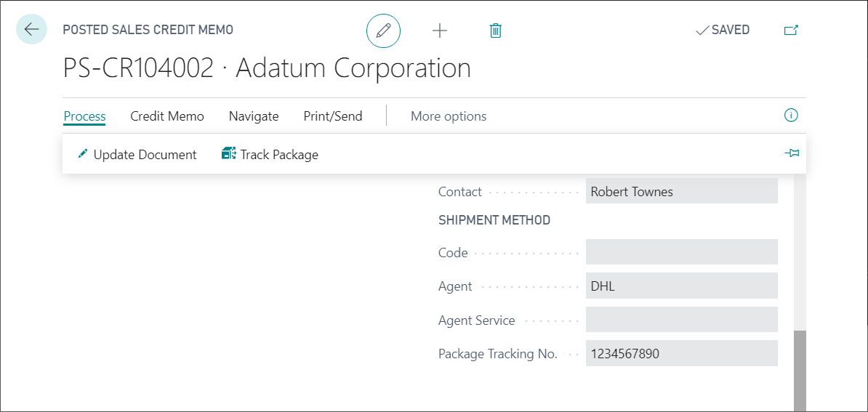
Task: Select the Shipment Method Code field
Action: [681, 252]
